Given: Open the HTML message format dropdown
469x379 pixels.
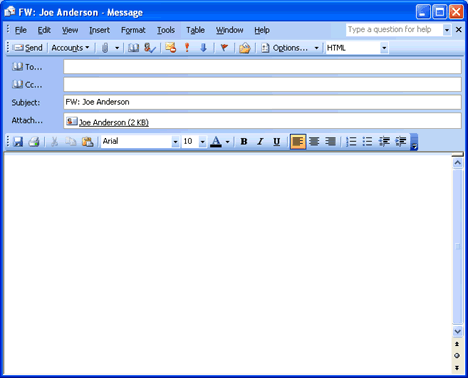Looking at the screenshot, I should tap(384, 48).
